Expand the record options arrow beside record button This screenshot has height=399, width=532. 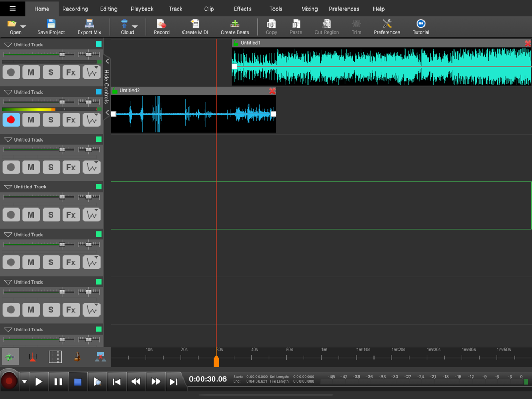click(24, 381)
